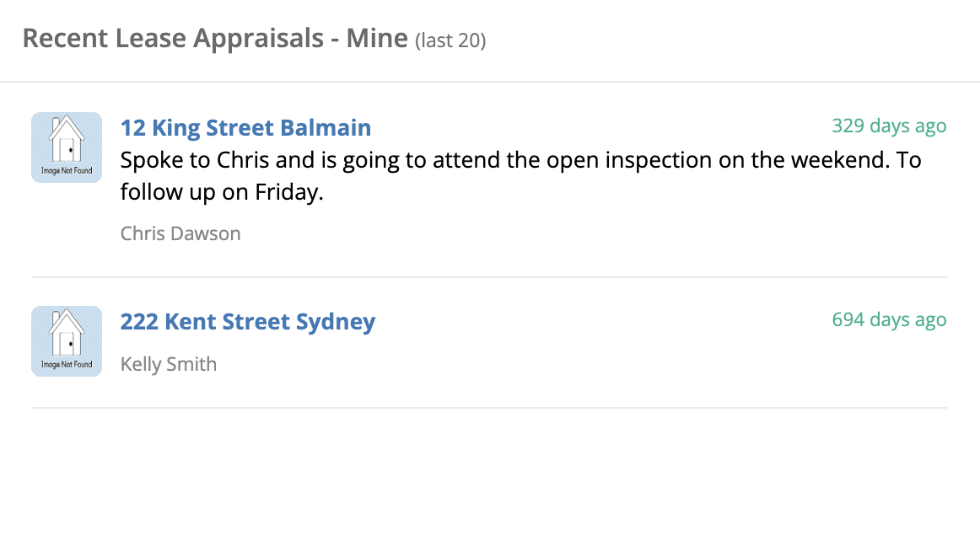
Task: Click the 222 Kent Street placeholder house image
Action: (x=67, y=341)
